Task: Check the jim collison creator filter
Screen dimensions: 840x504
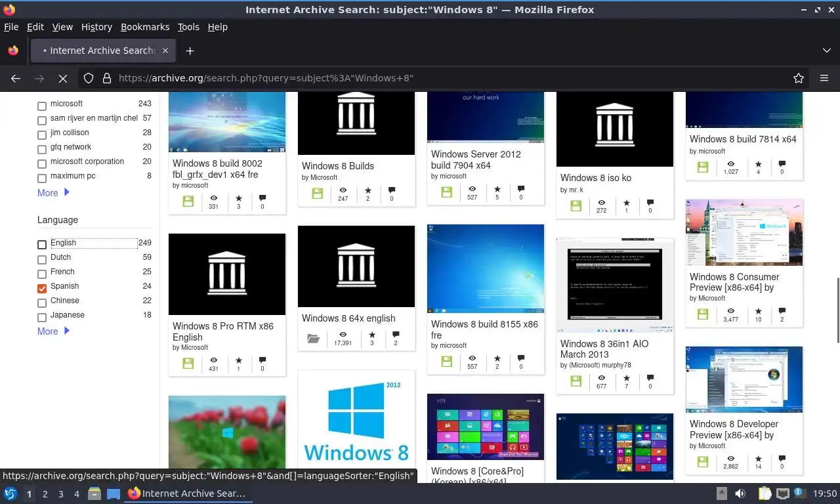Action: [42, 135]
